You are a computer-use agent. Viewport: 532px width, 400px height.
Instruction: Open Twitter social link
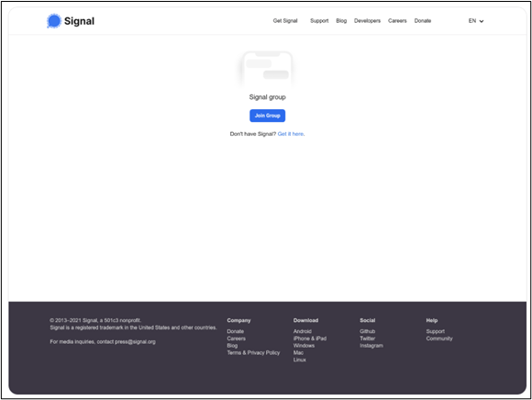(367, 339)
